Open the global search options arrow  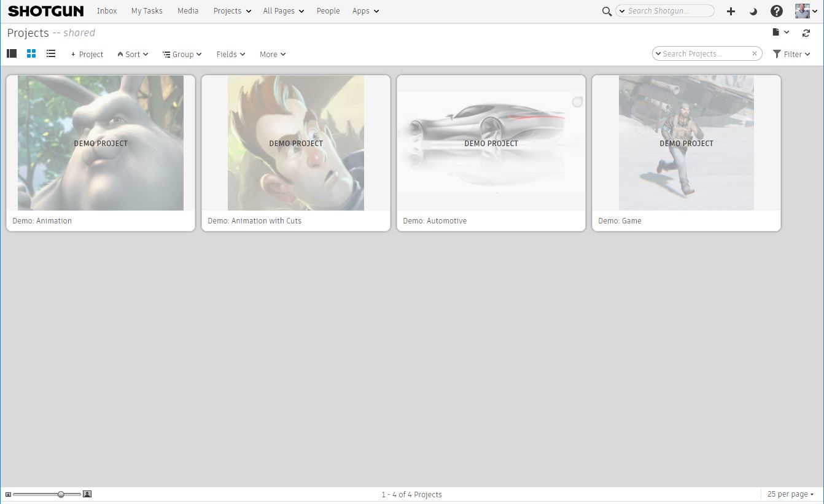pos(621,11)
